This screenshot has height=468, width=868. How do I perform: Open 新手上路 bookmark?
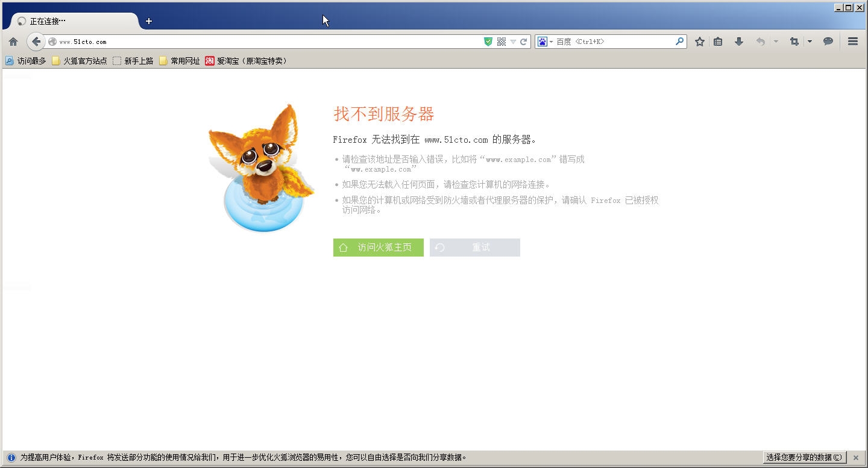pyautogui.click(x=133, y=61)
